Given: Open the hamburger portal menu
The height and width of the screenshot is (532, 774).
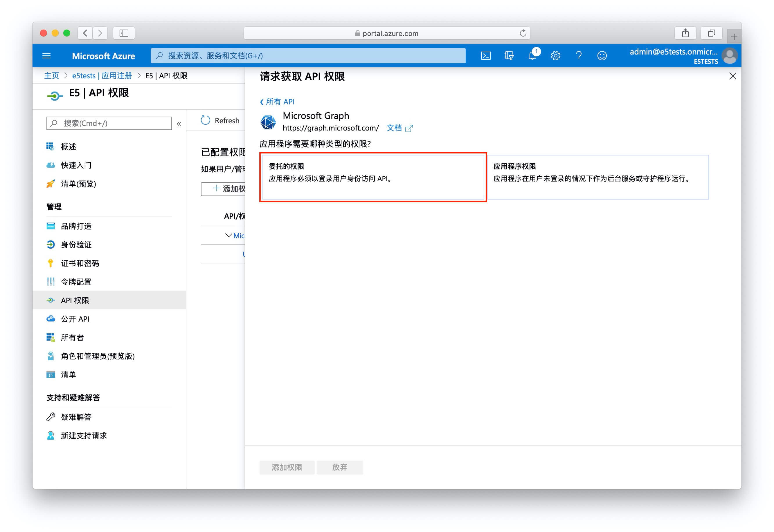Looking at the screenshot, I should [x=47, y=56].
